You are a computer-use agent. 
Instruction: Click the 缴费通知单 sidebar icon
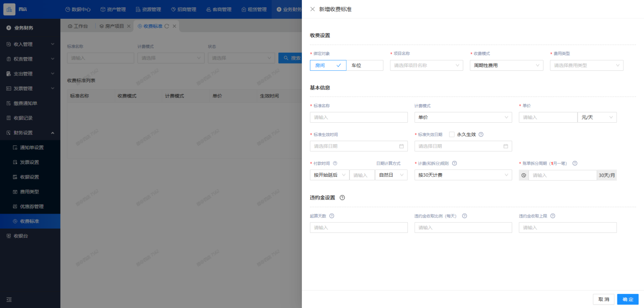point(9,103)
